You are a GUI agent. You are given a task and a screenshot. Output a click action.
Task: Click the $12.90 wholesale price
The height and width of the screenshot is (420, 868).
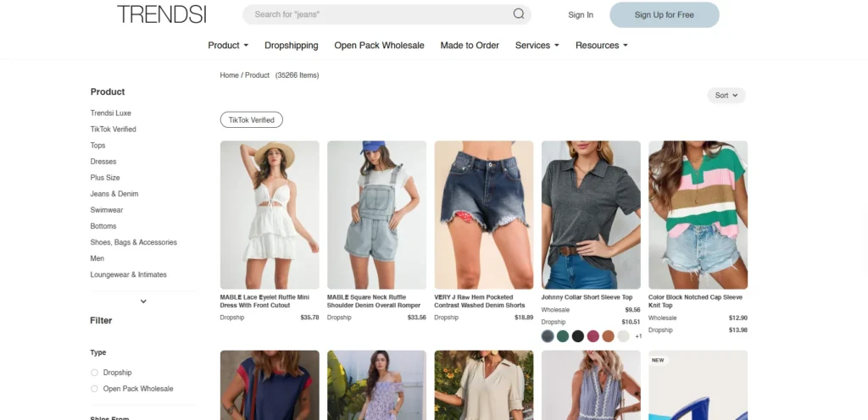738,318
